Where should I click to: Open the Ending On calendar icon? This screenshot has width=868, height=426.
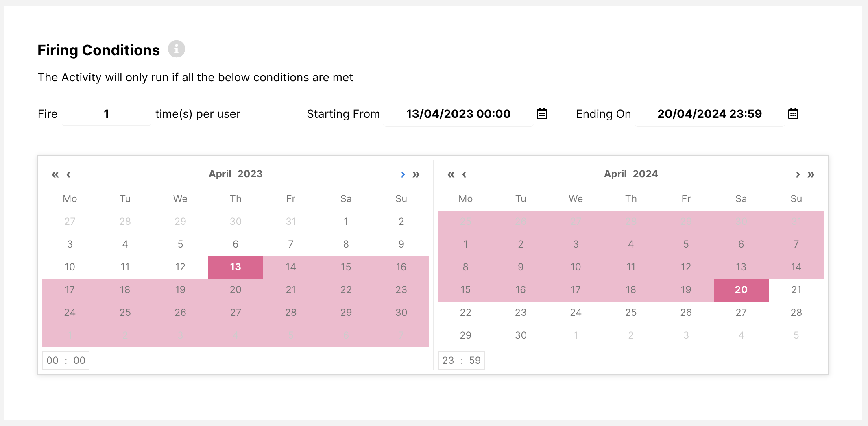coord(793,114)
